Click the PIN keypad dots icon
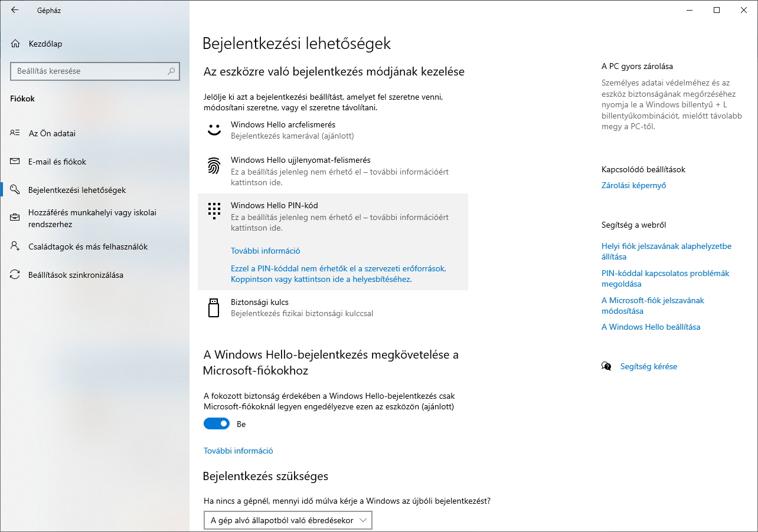758x532 pixels. pos(214,211)
